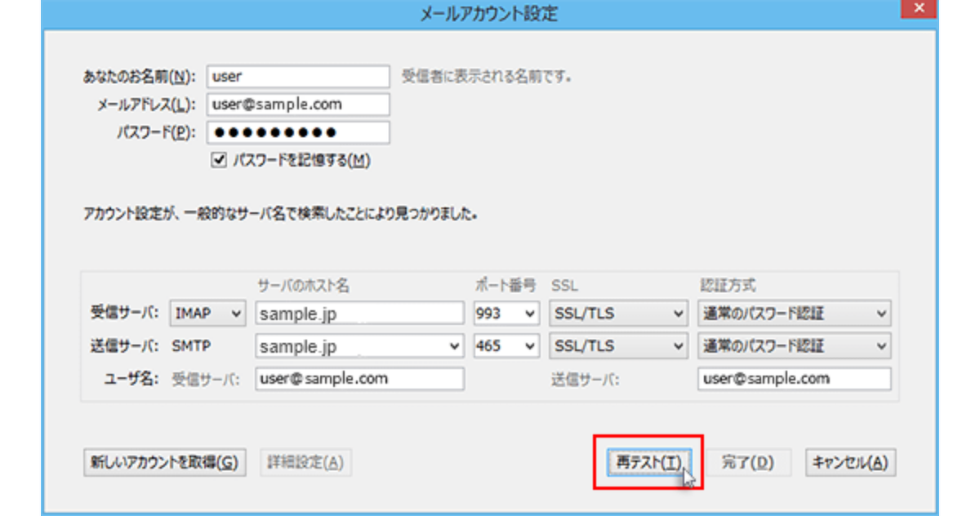Expand incoming server SSL/TLS dropdown
980x516 pixels.
click(x=618, y=314)
